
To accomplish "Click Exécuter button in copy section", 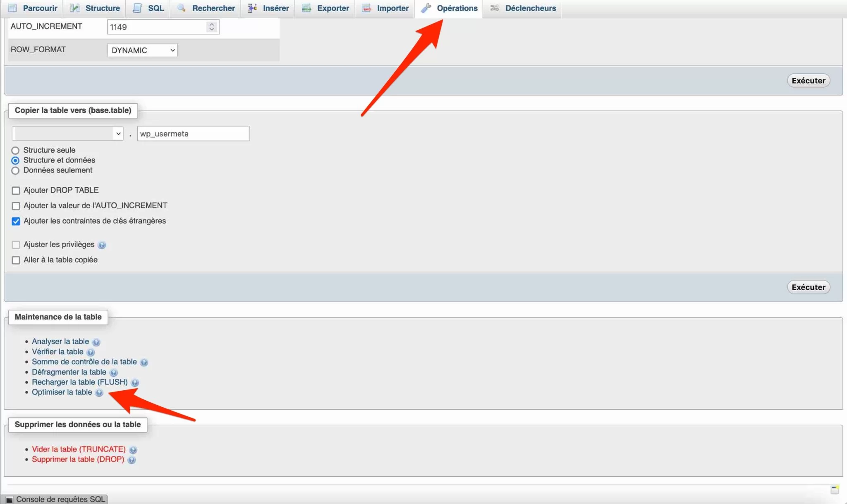I will (x=807, y=287).
